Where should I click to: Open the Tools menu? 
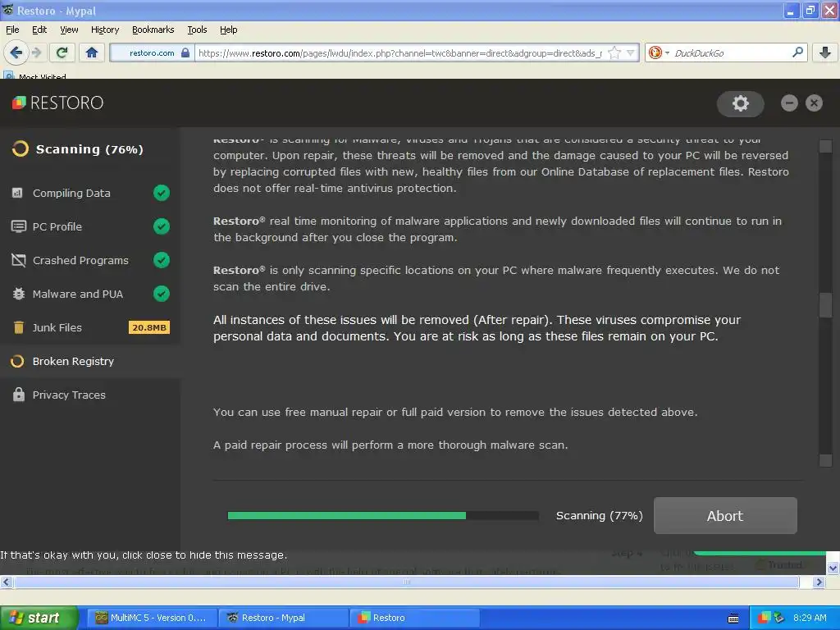pos(197,30)
